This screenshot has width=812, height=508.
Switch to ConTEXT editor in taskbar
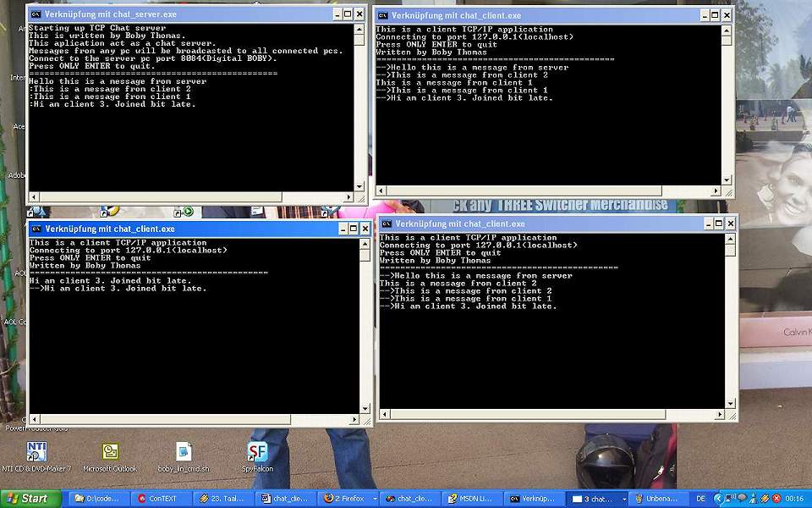click(x=161, y=499)
